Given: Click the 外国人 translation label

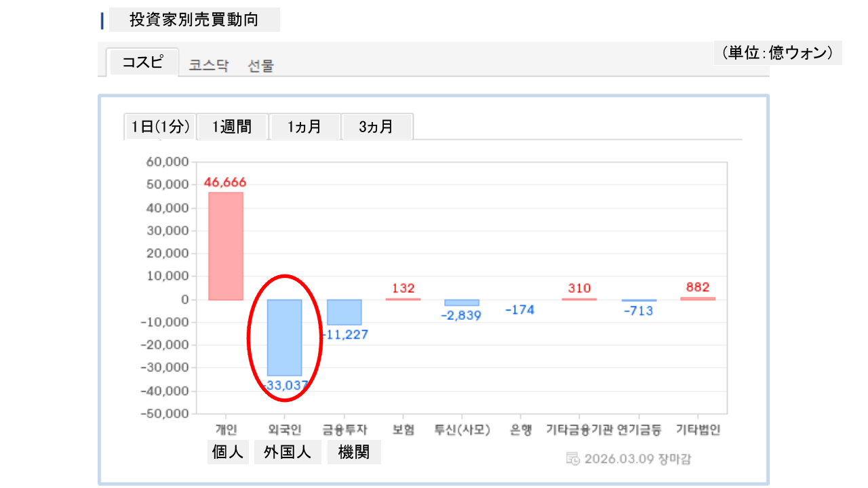Looking at the screenshot, I should click(x=288, y=453).
